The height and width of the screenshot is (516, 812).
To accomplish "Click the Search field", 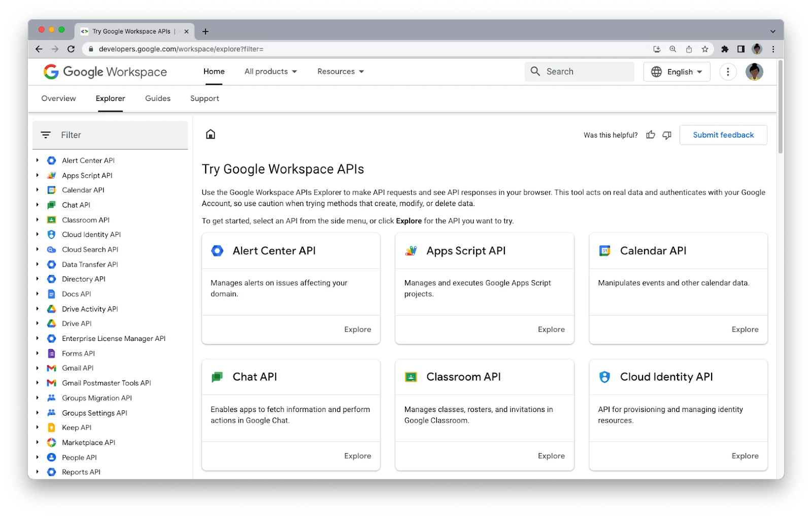I will coord(580,72).
